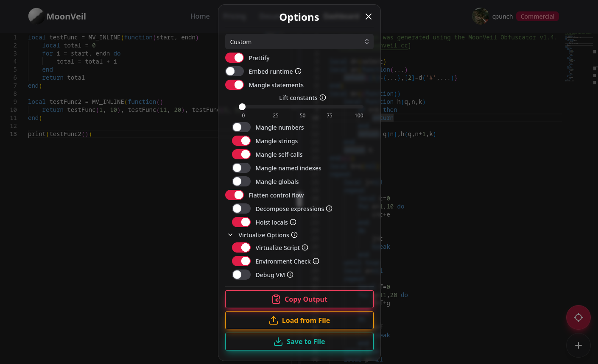Viewport: 598px width, 364px height.
Task: Enable the Mangle numbers switch
Action: click(x=241, y=127)
